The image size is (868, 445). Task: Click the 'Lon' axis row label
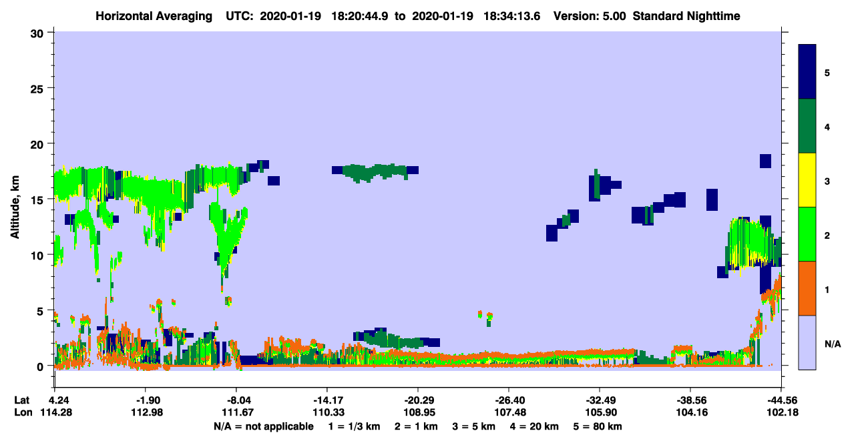point(22,412)
